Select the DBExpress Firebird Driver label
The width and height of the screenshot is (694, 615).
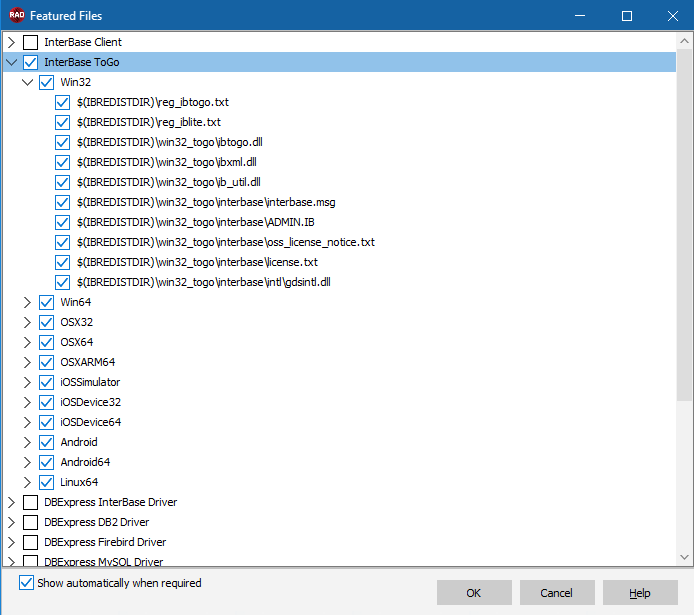coord(105,542)
